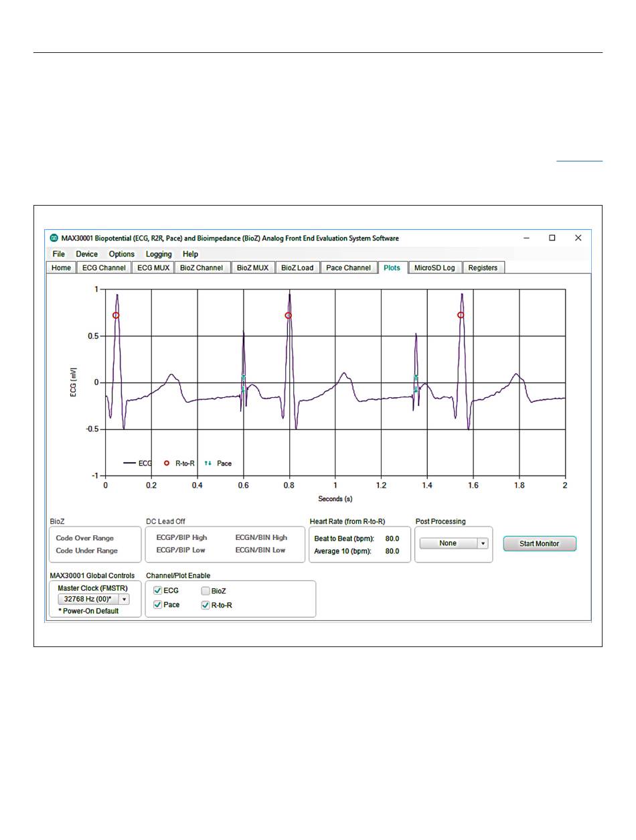This screenshot has width=636, height=840.
Task: Click the R-to-R marker near 0.8 s
Action: [x=289, y=316]
